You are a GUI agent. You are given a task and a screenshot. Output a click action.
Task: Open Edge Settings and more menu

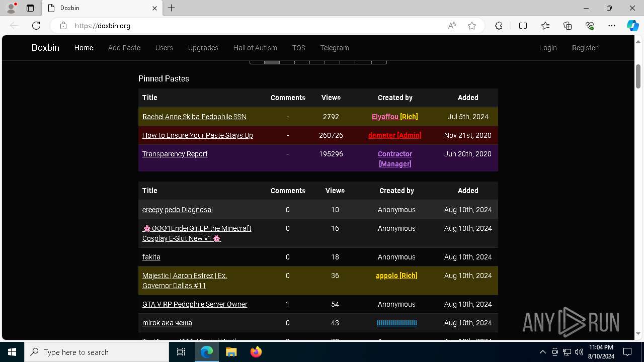(612, 26)
